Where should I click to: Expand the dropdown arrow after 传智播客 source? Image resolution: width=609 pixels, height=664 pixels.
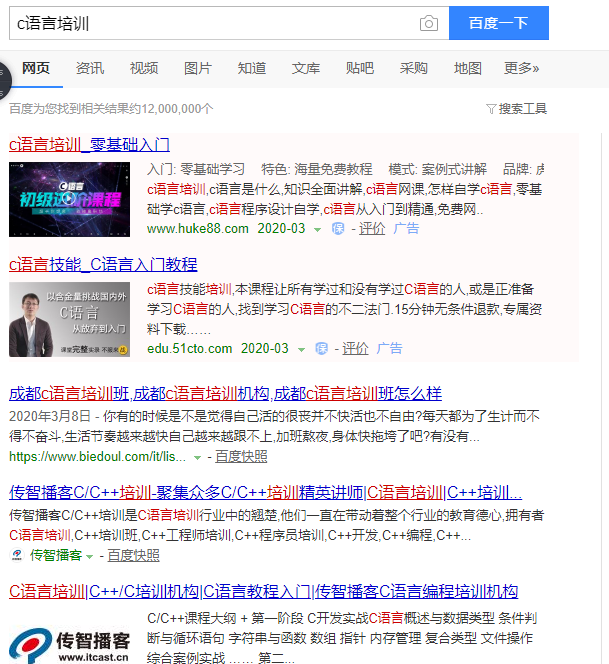89,556
